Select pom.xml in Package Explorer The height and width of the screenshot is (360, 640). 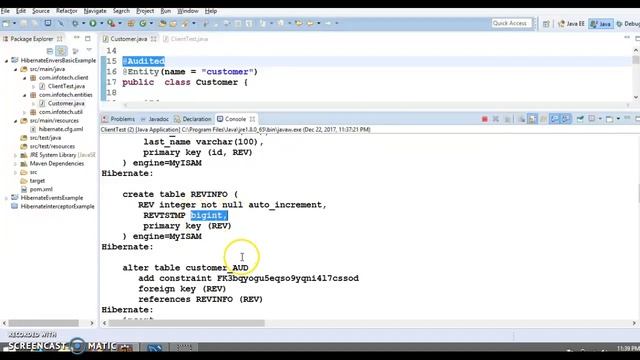[x=41, y=189]
